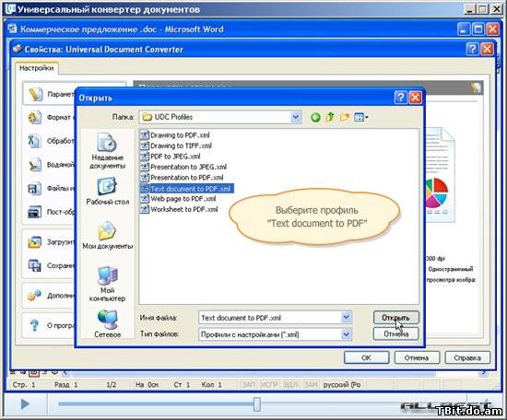This screenshot has height=420, width=507.
Task: Expand the Папка folder dropdown
Action: coord(296,117)
